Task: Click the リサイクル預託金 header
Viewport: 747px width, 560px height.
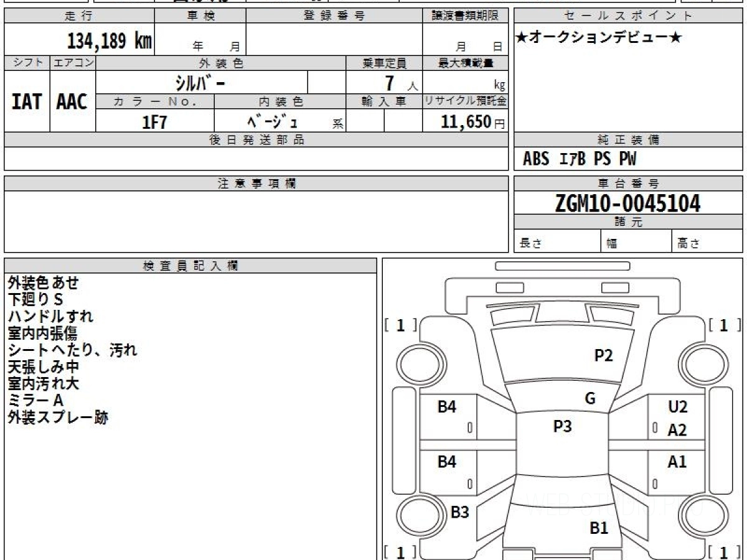Action: coord(465,102)
